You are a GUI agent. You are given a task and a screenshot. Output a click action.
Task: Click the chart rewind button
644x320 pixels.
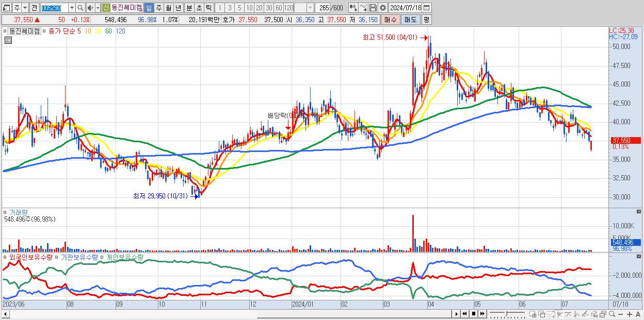pyautogui.click(x=465, y=314)
